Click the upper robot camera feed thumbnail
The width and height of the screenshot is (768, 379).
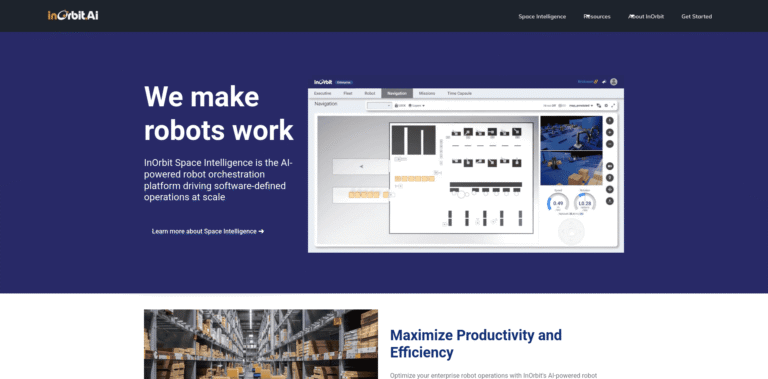571,133
